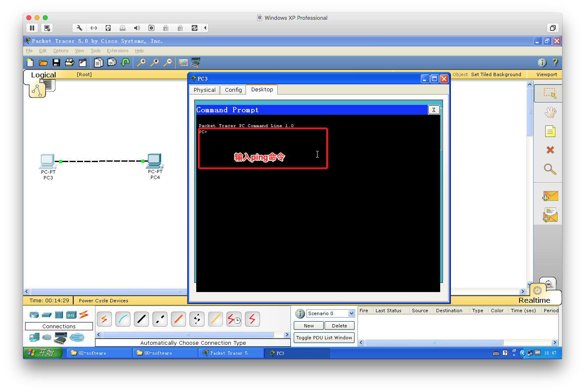The height and width of the screenshot is (392, 585).
Task: Click Toggle PDU List Window
Action: pos(324,338)
